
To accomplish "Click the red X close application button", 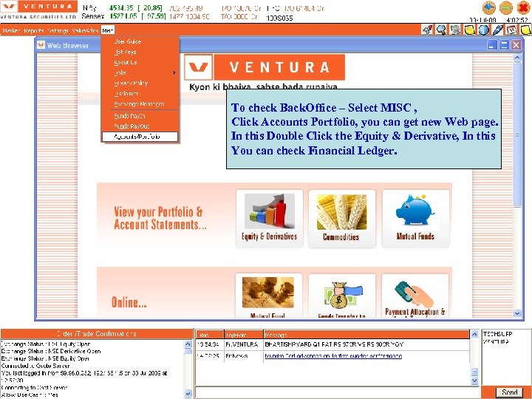I will 523,7.
